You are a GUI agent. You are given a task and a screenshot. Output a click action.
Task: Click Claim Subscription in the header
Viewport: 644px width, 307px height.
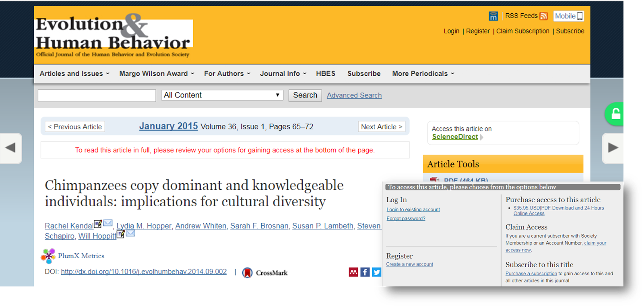click(522, 31)
